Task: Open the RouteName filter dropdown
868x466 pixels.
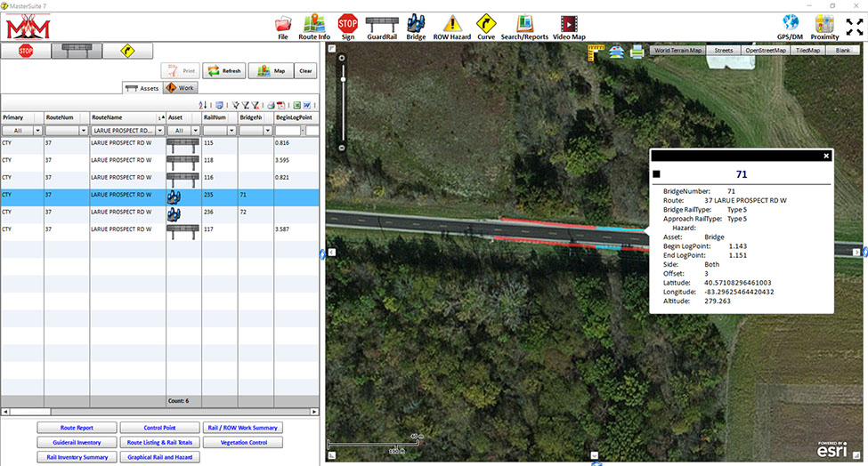Action: point(160,130)
